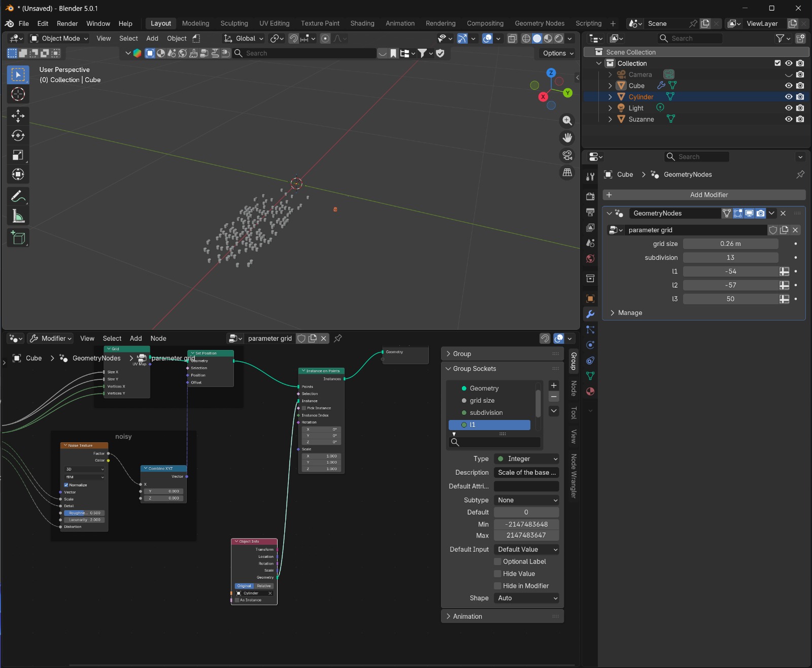Screen dimensions: 812x668
Task: Select the Rotate tool
Action: (x=18, y=135)
